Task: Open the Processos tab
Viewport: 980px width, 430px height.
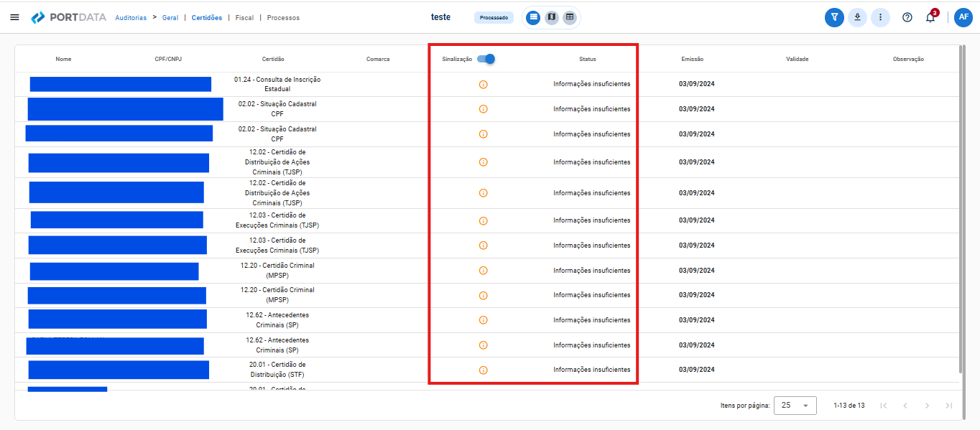Action: [283, 17]
